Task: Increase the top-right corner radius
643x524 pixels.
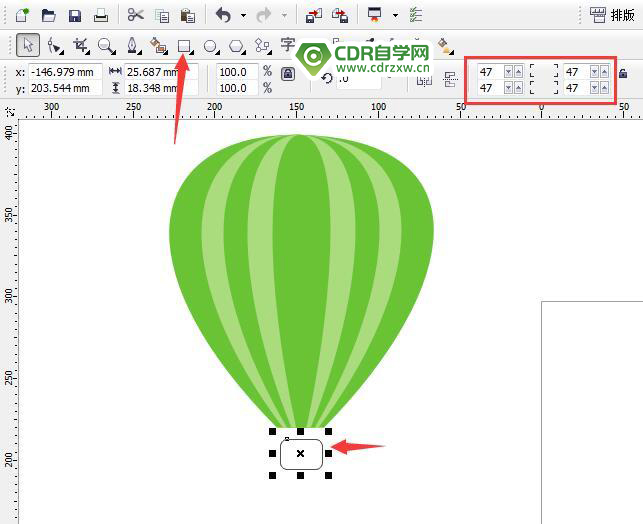Action: (604, 72)
